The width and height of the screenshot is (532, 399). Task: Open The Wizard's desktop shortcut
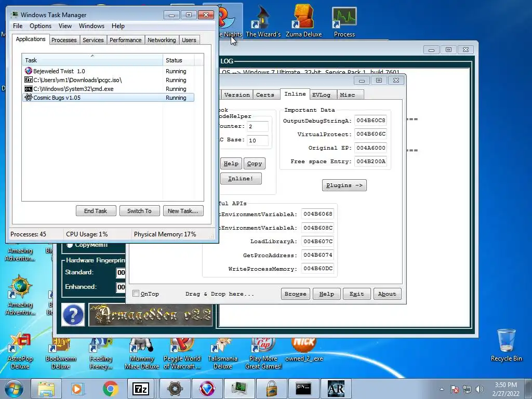263,21
